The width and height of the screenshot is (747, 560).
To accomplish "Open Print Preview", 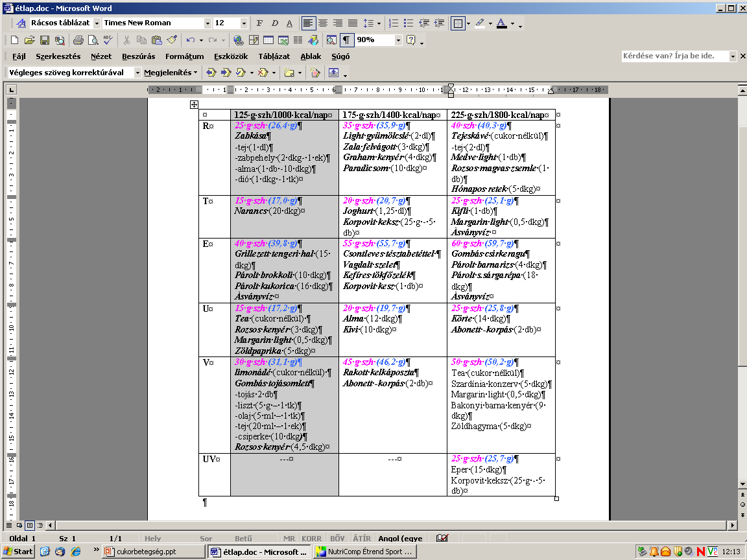I will point(93,40).
